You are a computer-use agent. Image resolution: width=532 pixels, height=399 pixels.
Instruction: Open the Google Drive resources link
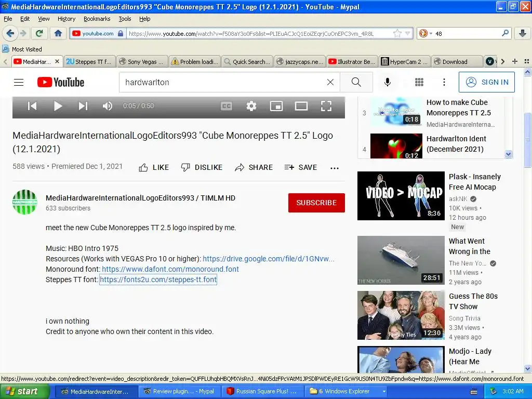click(269, 259)
